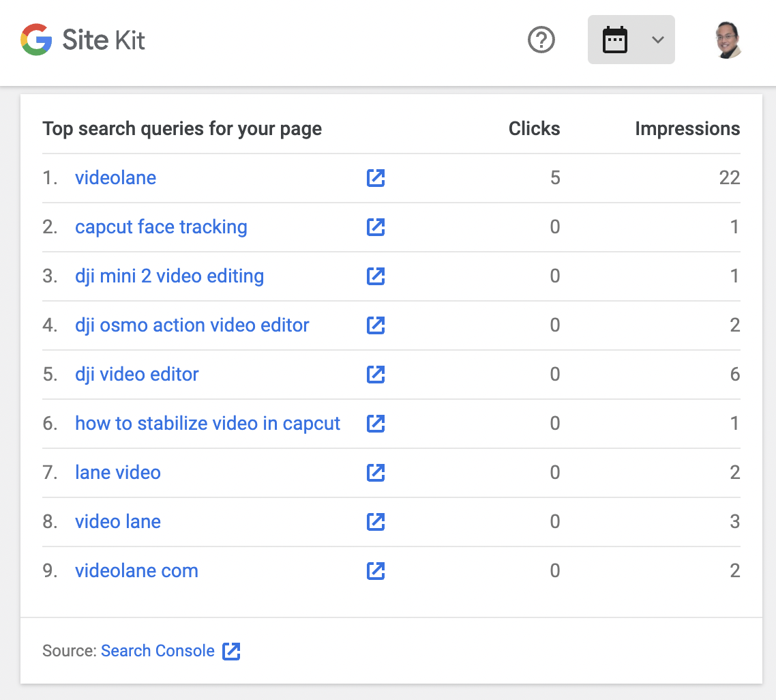Click impressions value 6 for dji video editor
This screenshot has height=700, width=776.
(735, 375)
